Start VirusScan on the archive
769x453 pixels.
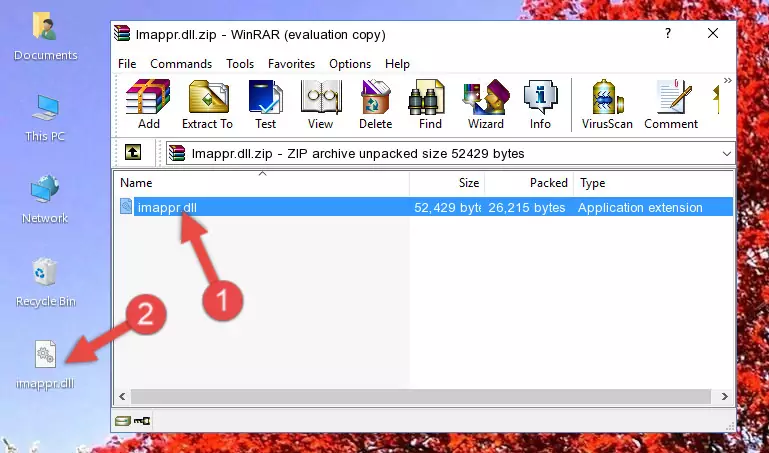pos(607,104)
